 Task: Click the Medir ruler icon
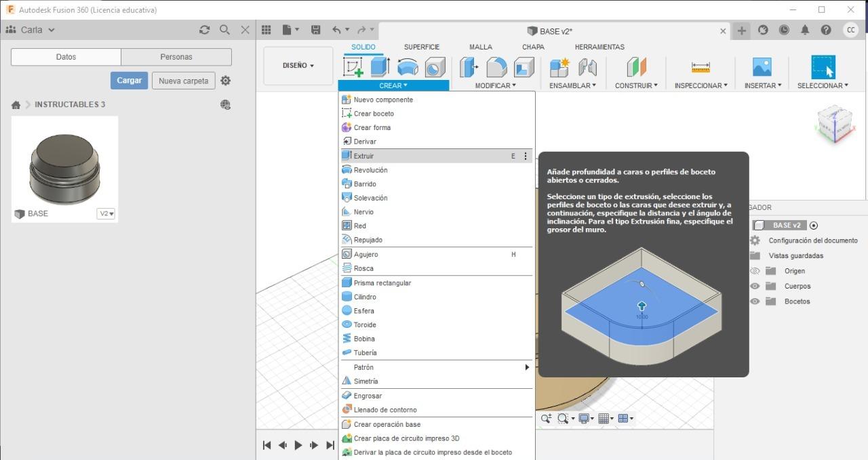point(701,67)
